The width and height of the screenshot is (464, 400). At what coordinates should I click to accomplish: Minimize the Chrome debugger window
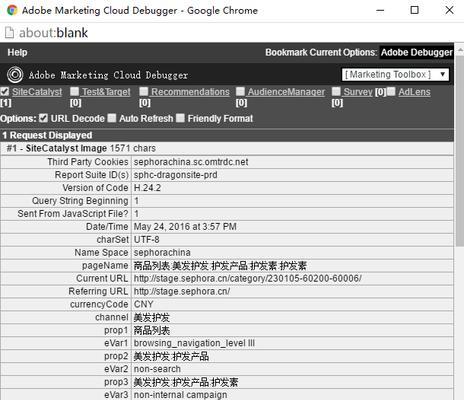(380, 10)
